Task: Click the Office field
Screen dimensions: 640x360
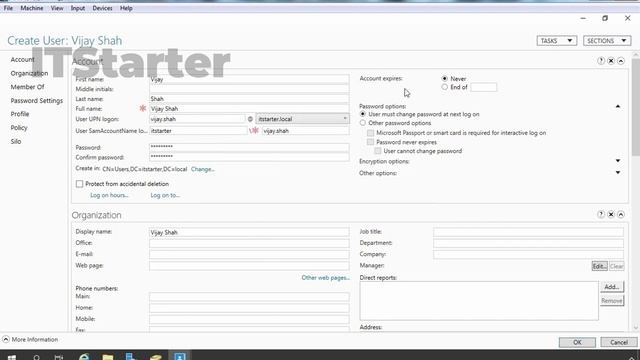Action: (x=249, y=243)
